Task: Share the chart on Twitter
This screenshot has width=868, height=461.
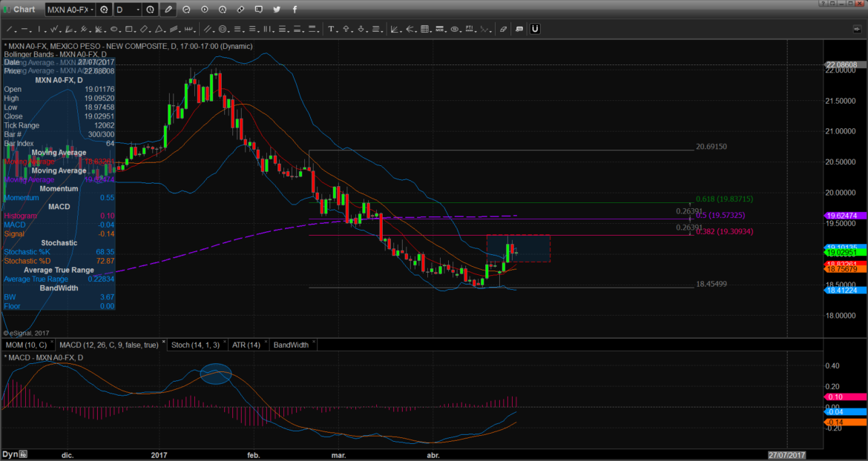Action: click(276, 10)
